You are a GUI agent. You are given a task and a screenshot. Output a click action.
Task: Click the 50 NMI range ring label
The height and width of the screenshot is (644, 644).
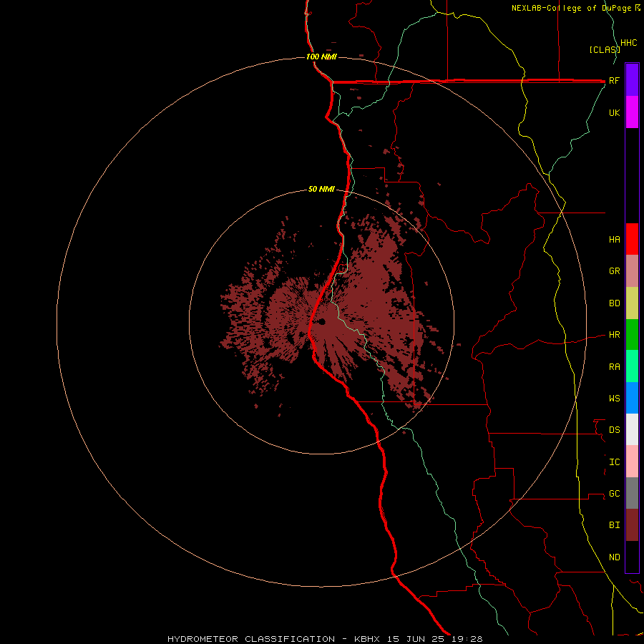click(321, 189)
